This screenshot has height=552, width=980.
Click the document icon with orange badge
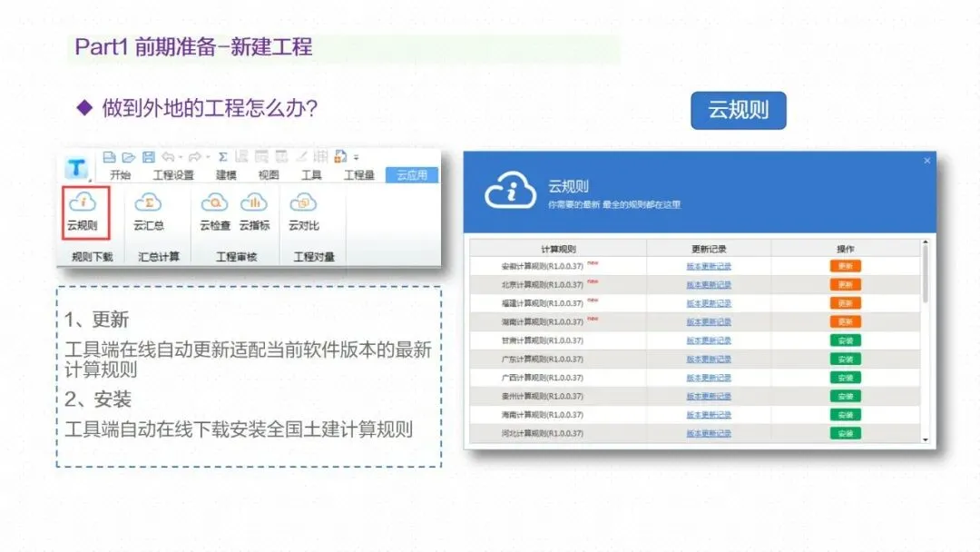point(340,156)
